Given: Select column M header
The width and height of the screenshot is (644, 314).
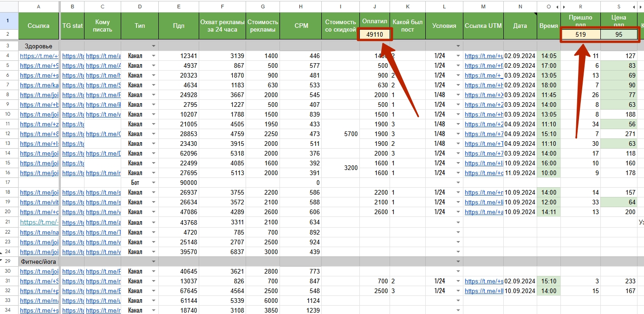Looking at the screenshot, I should (x=483, y=7).
